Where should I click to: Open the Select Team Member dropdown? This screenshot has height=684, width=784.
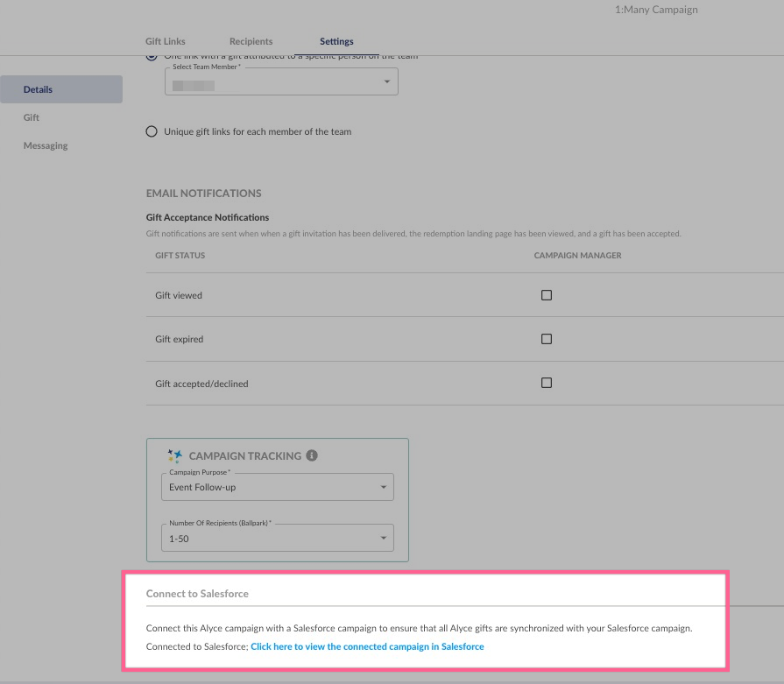[281, 81]
